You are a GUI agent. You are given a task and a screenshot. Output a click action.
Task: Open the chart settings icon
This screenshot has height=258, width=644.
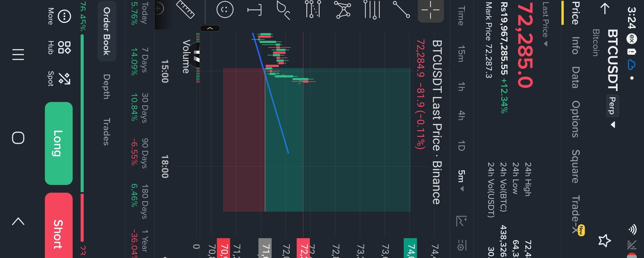(462, 245)
